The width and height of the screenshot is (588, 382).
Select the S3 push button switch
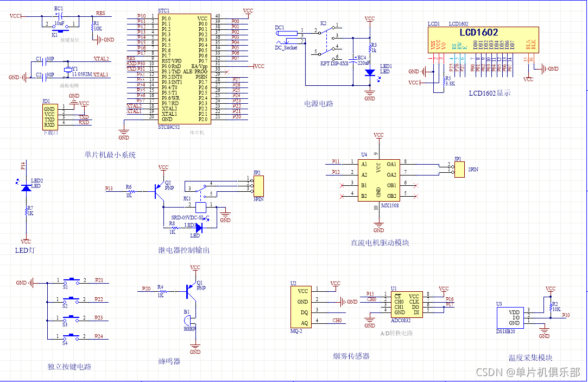(71, 318)
